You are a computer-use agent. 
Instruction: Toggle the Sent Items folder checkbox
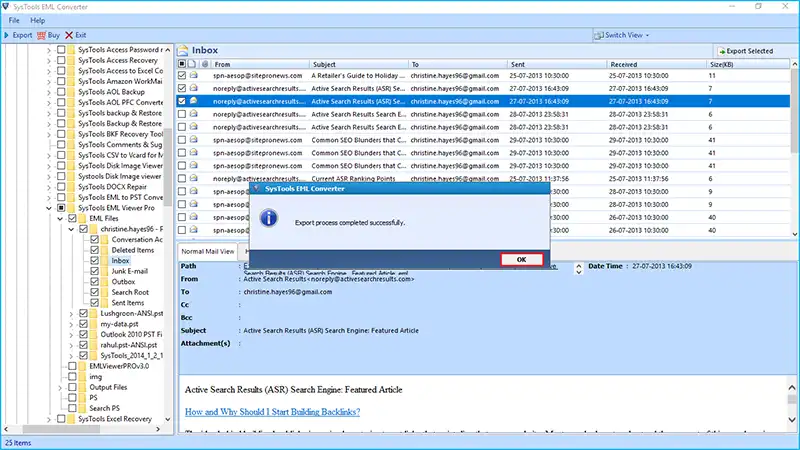pyautogui.click(x=94, y=303)
